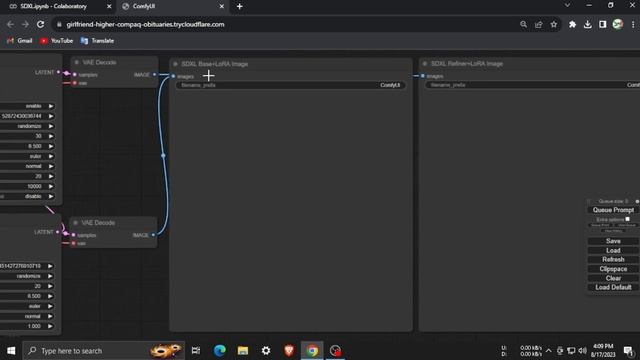Open the browser zoom magnifier icon
Screen dimensions: 640x360
[523, 24]
